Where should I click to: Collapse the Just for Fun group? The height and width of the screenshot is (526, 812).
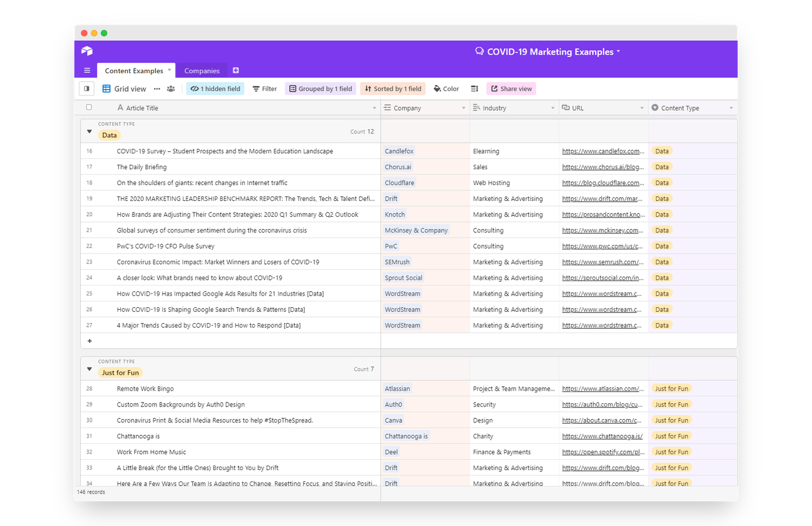pos(90,369)
